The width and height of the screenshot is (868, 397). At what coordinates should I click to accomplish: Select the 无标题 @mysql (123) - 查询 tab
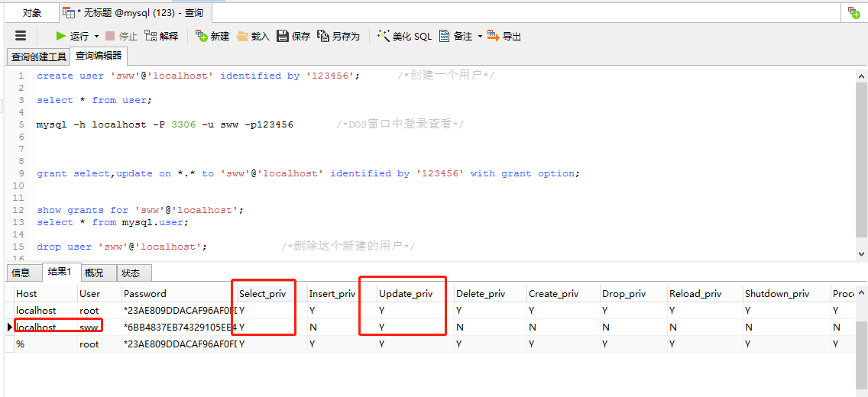[x=134, y=12]
